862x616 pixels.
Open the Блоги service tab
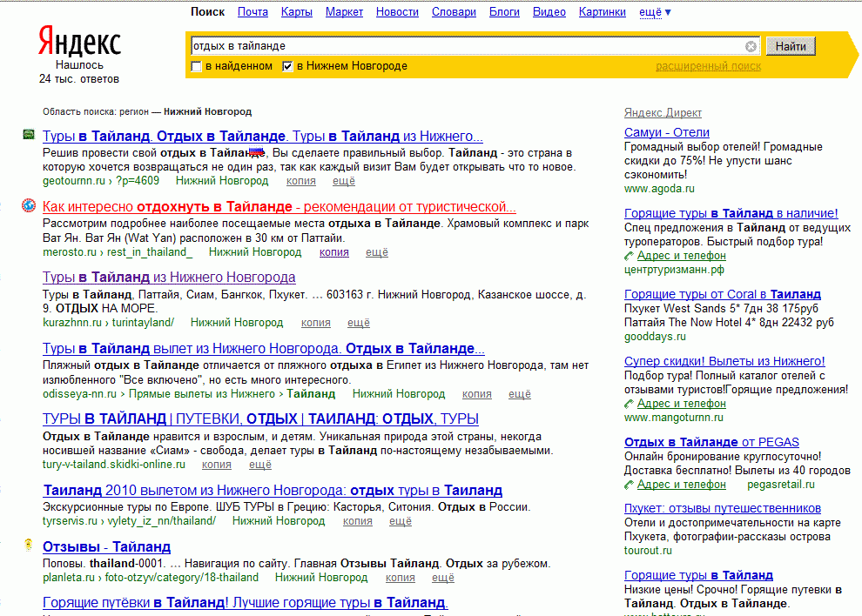click(x=504, y=12)
